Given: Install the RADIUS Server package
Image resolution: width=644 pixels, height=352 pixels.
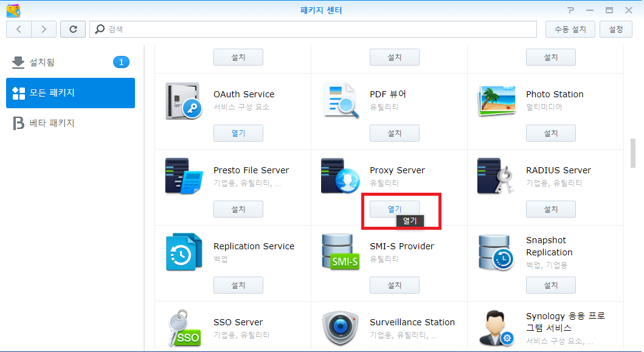Looking at the screenshot, I should 551,209.
